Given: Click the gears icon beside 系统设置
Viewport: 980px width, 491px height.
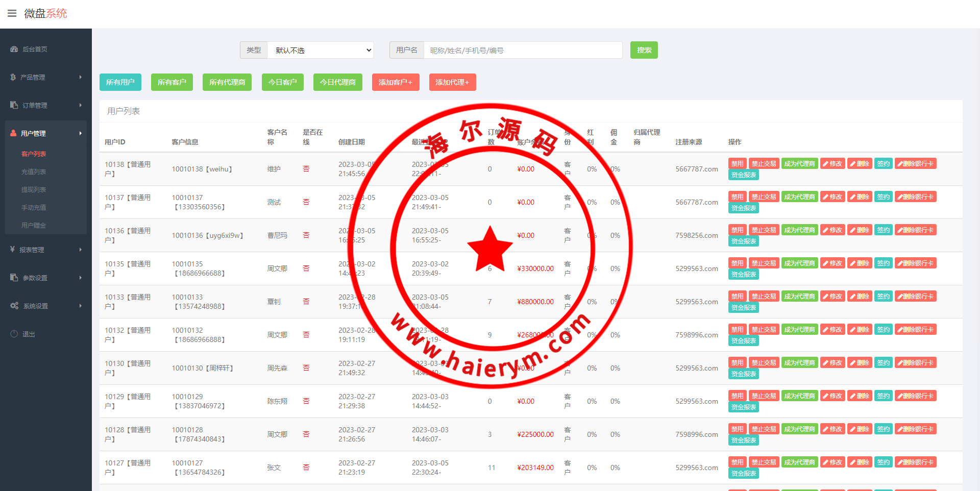Looking at the screenshot, I should (x=14, y=306).
